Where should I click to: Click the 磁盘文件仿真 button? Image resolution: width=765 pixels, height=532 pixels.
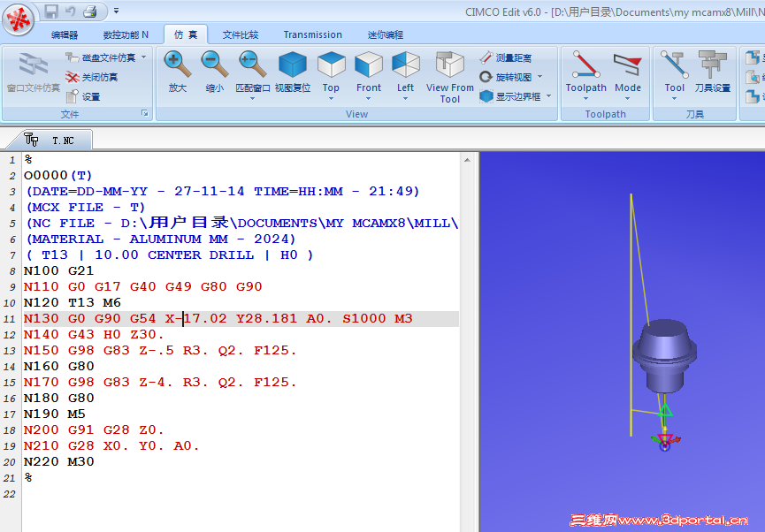point(101,57)
